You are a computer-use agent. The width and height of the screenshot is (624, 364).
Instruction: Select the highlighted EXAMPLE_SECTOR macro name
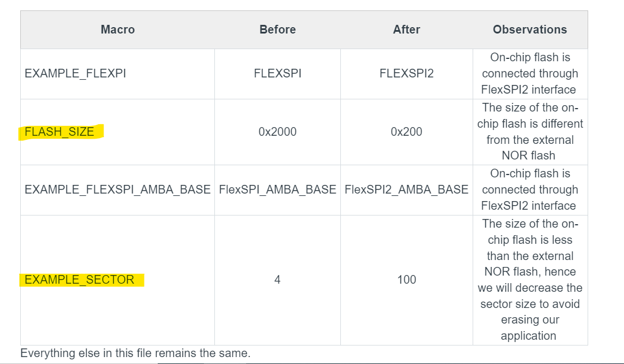point(79,280)
